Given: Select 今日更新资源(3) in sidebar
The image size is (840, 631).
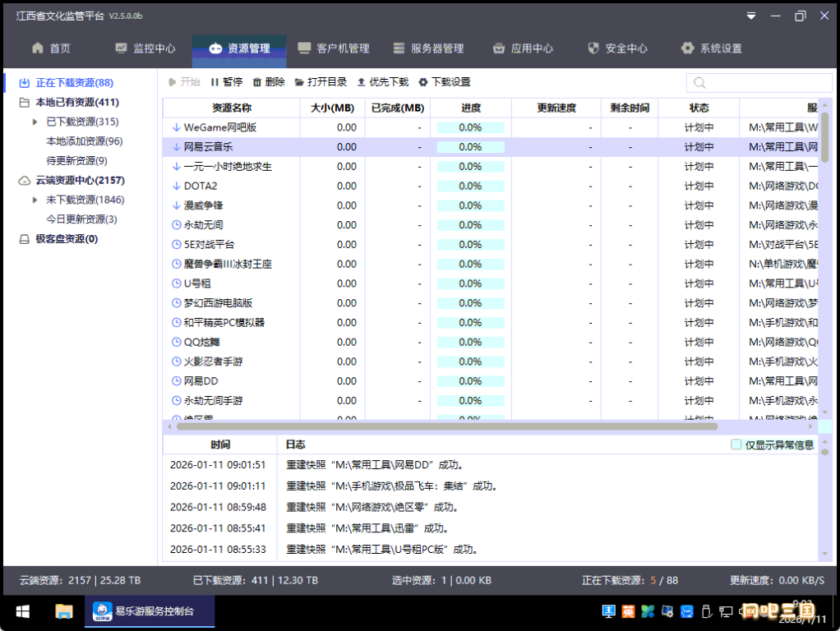Looking at the screenshot, I should (x=81, y=219).
